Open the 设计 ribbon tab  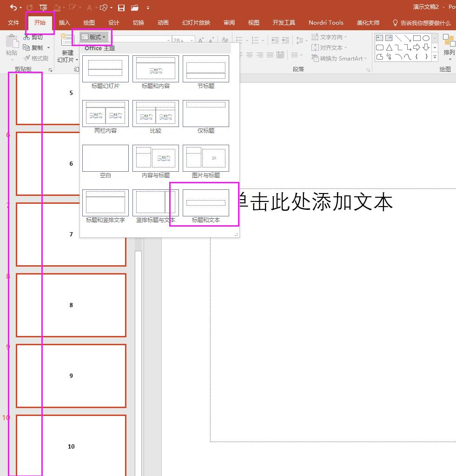click(113, 22)
